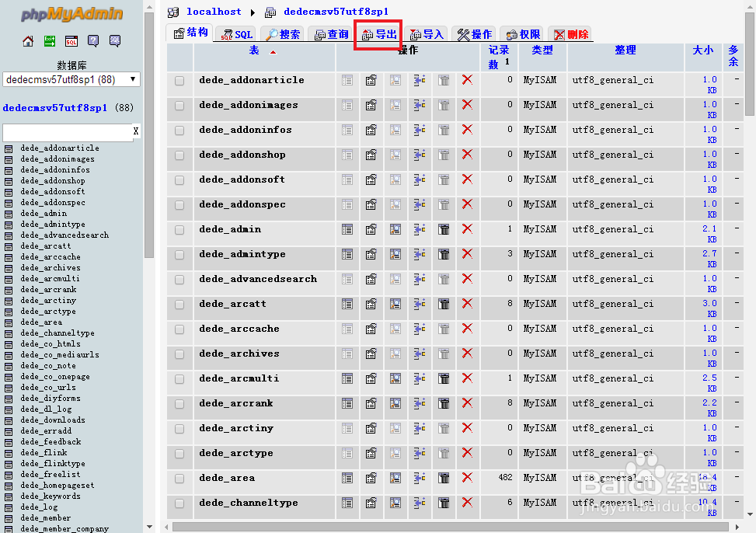Image resolution: width=756 pixels, height=533 pixels.
Task: Open phpMyAdmin documentation help icon
Action: coord(93,41)
